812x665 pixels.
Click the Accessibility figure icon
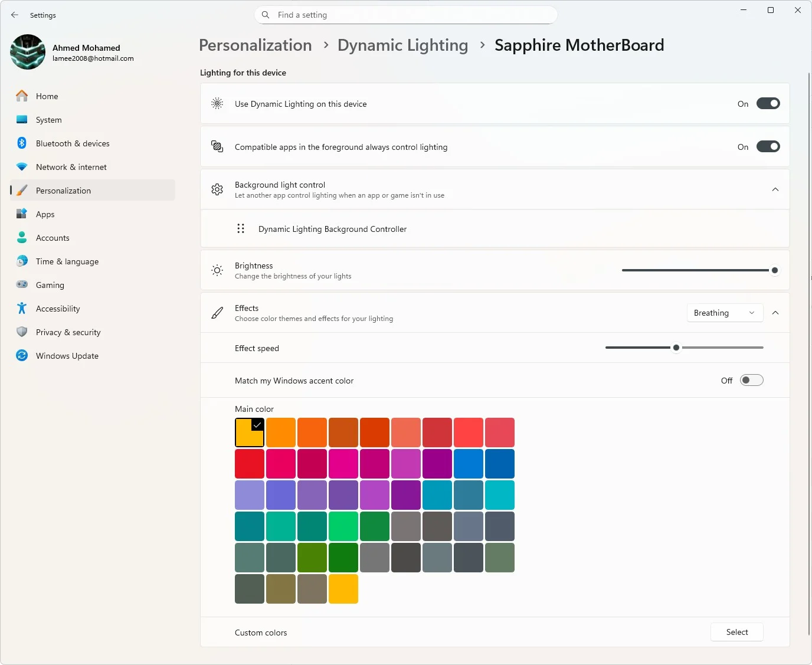(x=22, y=309)
